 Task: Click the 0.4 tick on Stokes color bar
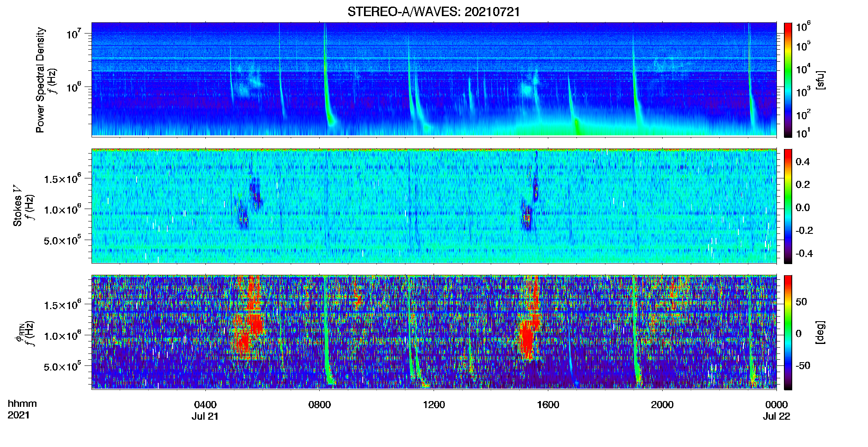tap(803, 162)
